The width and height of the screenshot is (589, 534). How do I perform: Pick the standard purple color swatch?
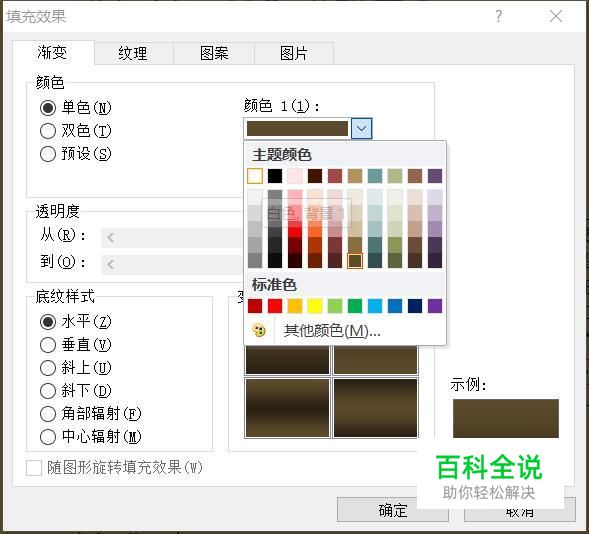pos(435,306)
